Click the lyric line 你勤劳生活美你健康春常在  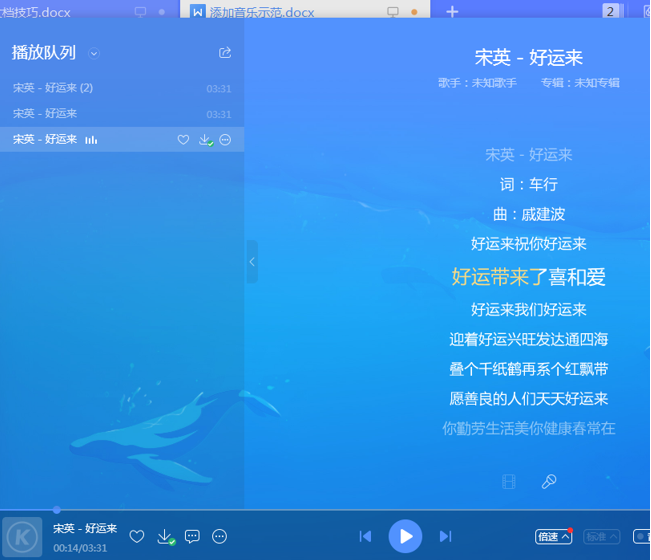pos(529,428)
